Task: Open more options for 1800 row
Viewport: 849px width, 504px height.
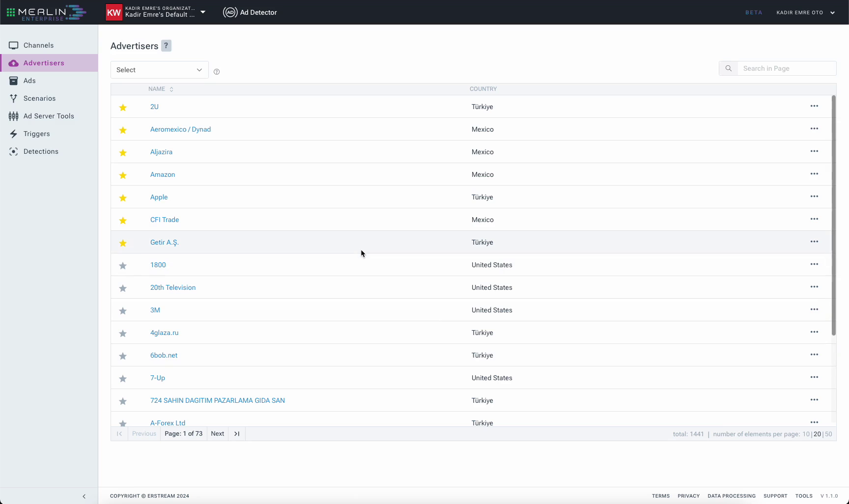Action: [814, 264]
